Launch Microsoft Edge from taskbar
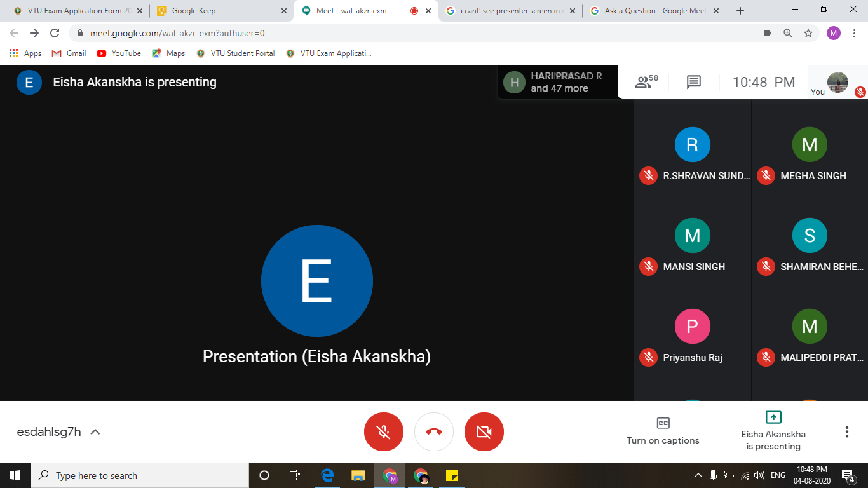868x488 pixels. (328, 475)
